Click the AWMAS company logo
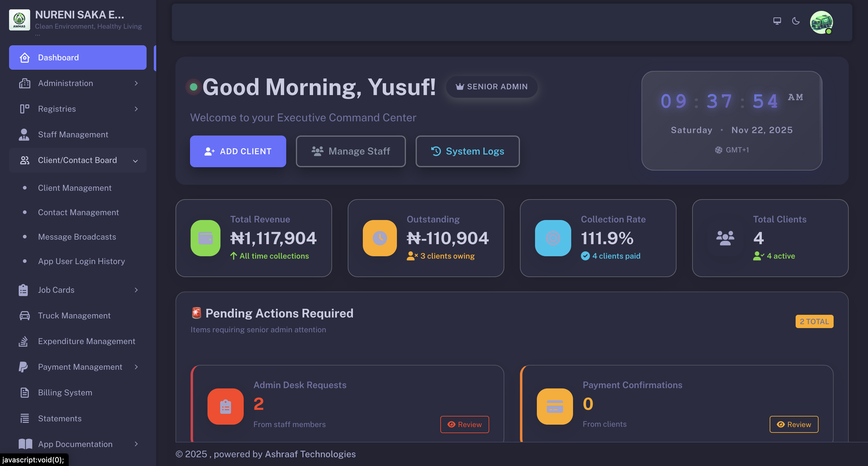 click(x=19, y=20)
